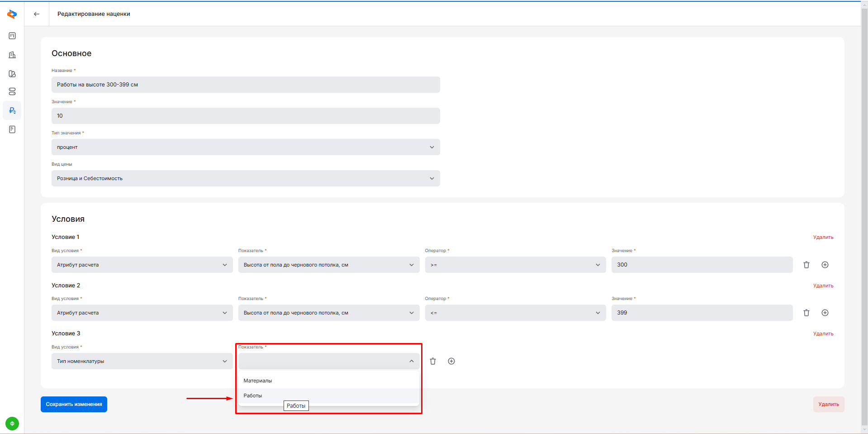Open the ruble pricing sidebar icon
This screenshot has width=868, height=434.
[x=12, y=110]
